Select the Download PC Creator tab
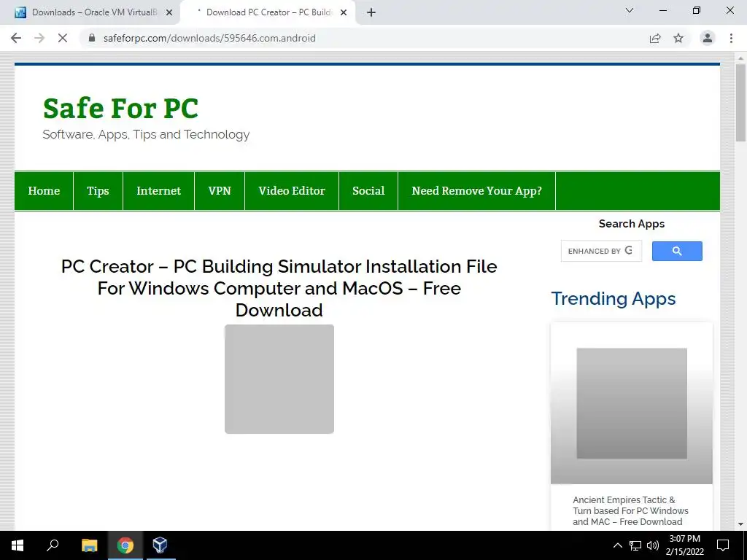Image resolution: width=747 pixels, height=560 pixels. (268, 12)
